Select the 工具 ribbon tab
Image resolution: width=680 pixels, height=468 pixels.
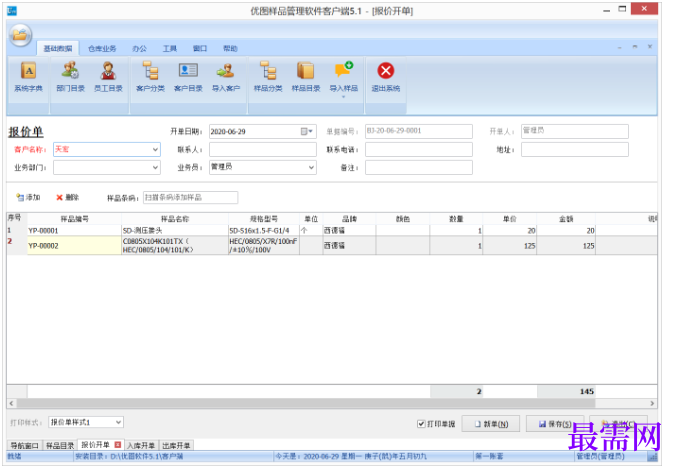coord(170,48)
